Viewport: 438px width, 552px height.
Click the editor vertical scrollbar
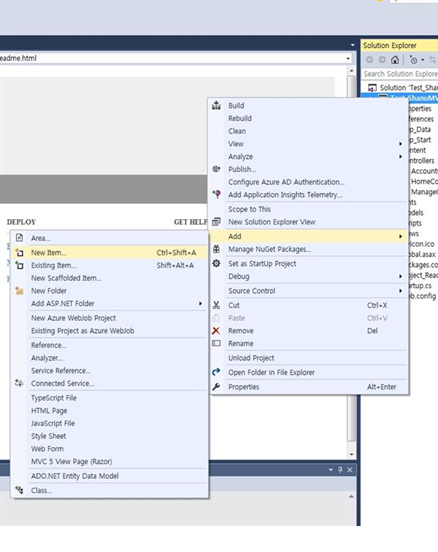point(351,261)
